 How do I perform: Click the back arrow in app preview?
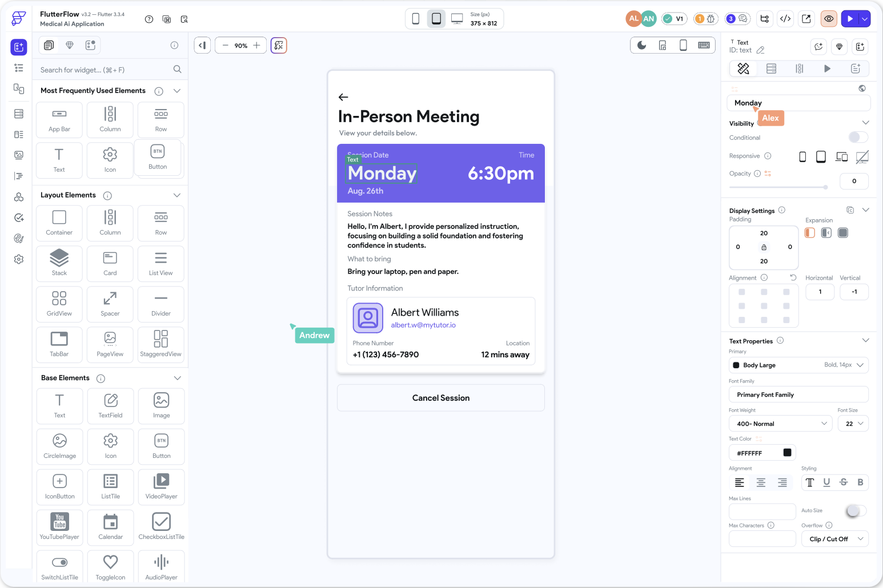343,97
